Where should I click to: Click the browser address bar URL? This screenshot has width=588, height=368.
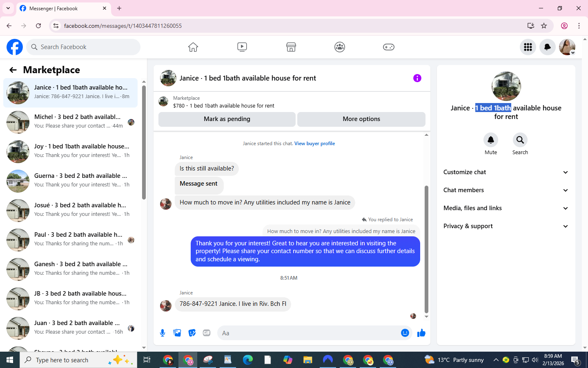pos(123,26)
